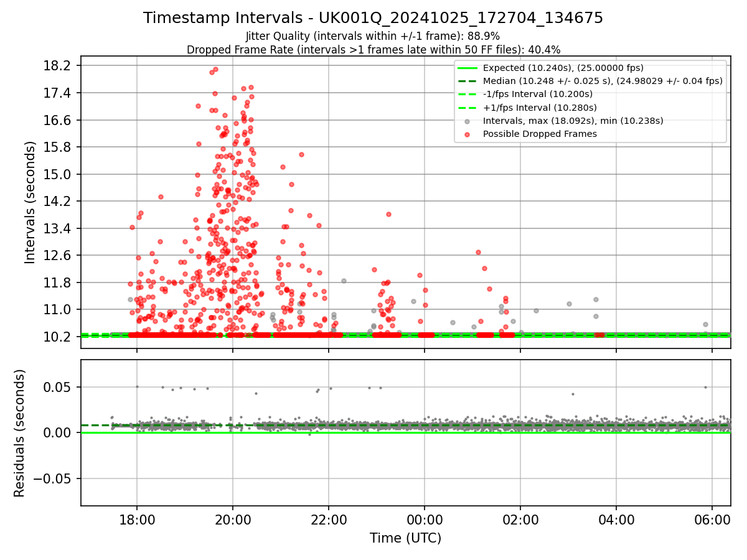Click the red dot marker beside "Possible Dropped Frames" in the legend
Image resolution: width=747 pixels, height=560 pixels.
(x=467, y=134)
